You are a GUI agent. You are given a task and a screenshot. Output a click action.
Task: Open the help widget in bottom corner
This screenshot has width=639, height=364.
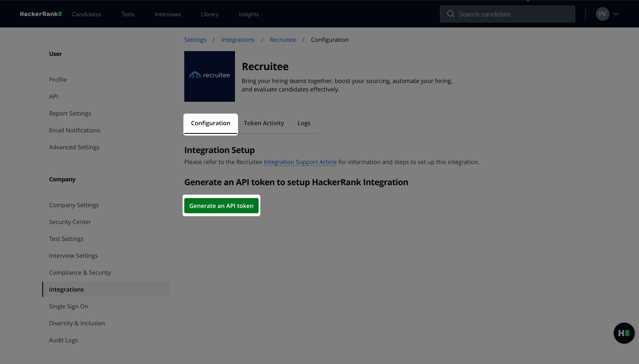pyautogui.click(x=624, y=333)
